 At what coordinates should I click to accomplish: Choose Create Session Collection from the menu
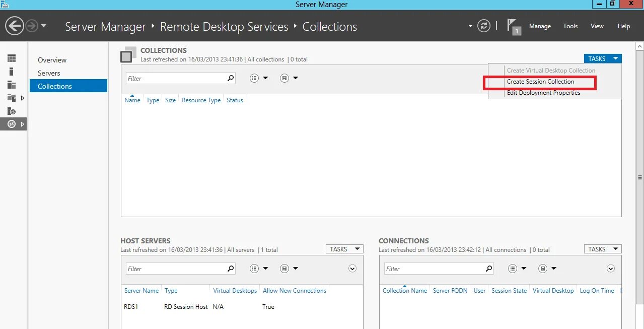tap(540, 81)
